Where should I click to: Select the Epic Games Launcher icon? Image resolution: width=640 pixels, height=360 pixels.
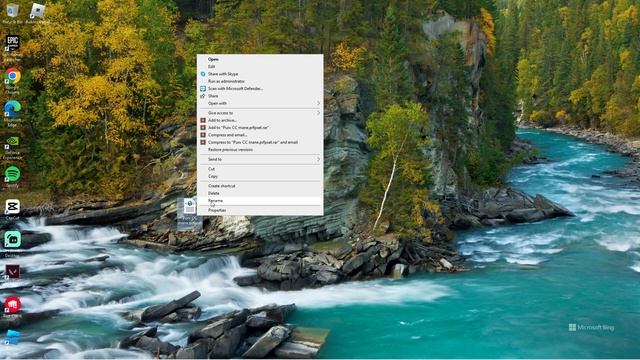(x=12, y=43)
